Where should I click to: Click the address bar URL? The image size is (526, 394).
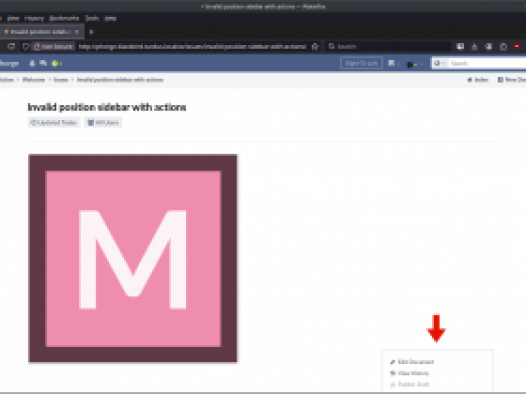tap(192, 46)
